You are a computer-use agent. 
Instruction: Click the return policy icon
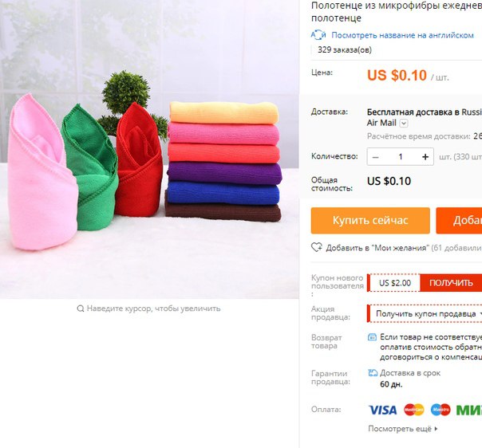click(372, 337)
